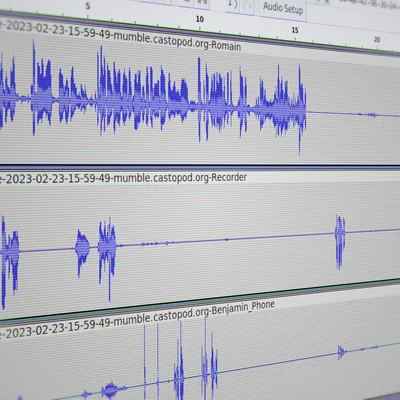Select the clip title ending in 'castopod.org-Recorder'
The width and height of the screenshot is (400, 400).
click(123, 178)
